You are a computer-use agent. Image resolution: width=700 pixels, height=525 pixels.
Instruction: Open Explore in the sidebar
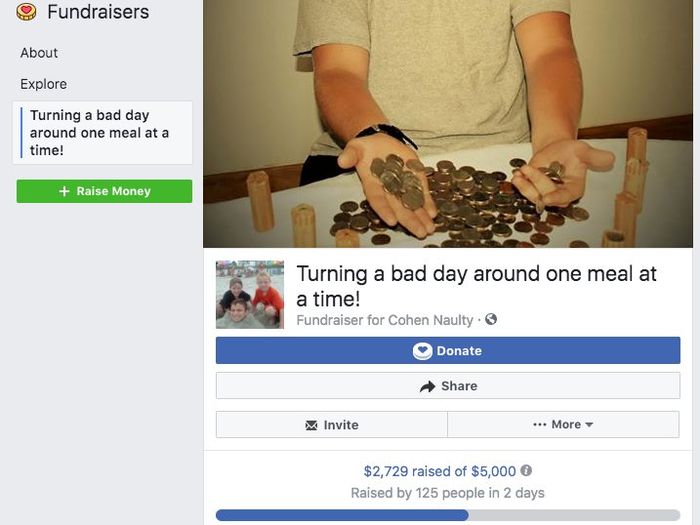(44, 84)
